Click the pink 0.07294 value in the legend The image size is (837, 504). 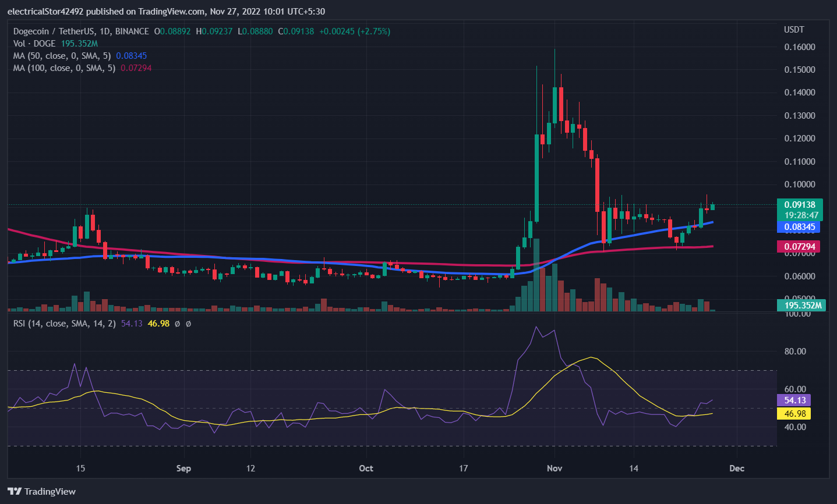(x=136, y=68)
